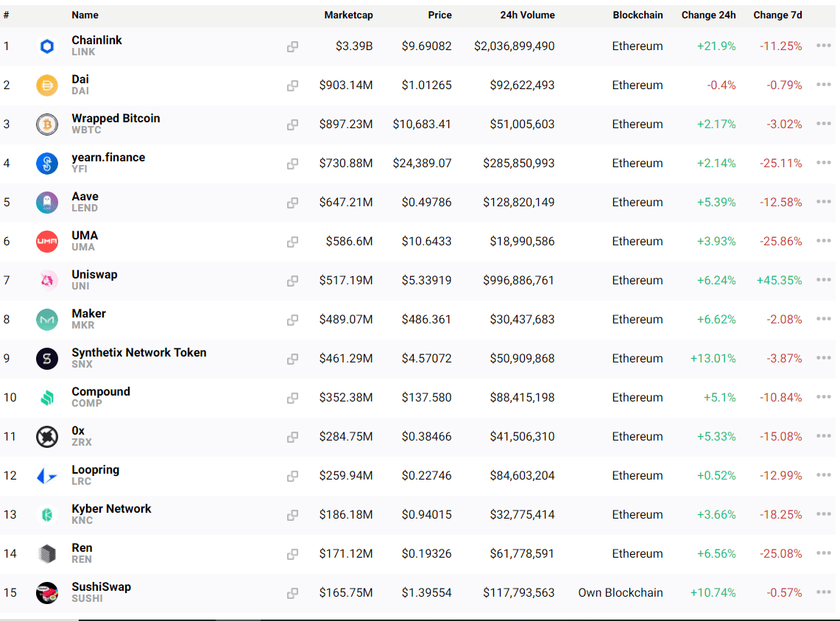
Task: Open the three-dot menu for Aave
Action: pyautogui.click(x=824, y=202)
